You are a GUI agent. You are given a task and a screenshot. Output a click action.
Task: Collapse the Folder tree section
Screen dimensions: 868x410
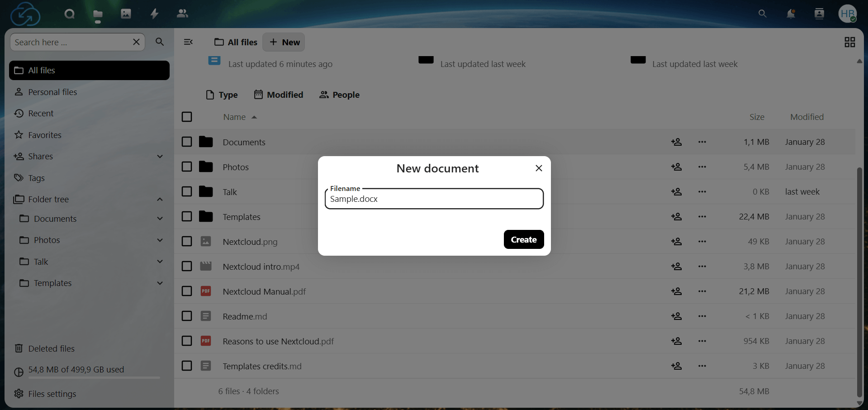(160, 199)
